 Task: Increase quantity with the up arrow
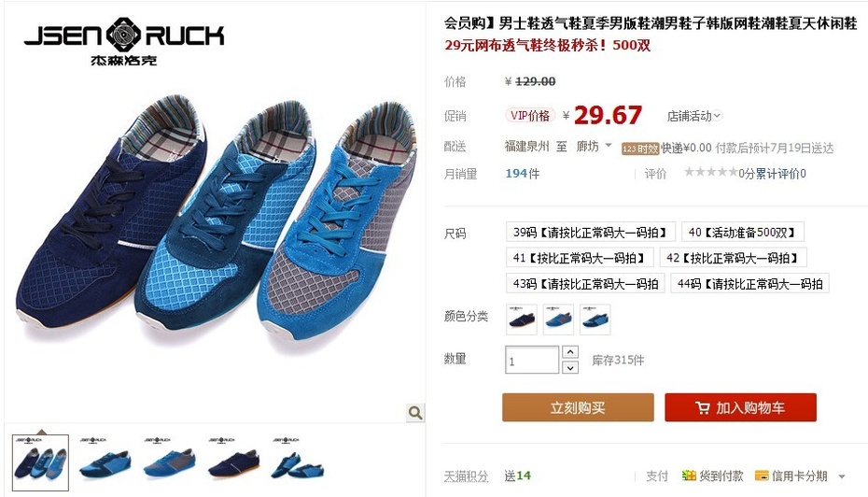click(x=570, y=352)
